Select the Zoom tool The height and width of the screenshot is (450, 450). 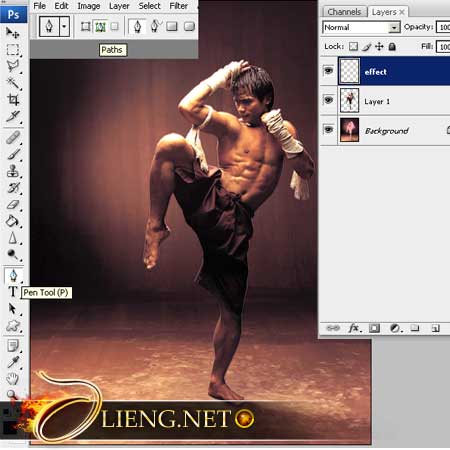[12, 394]
